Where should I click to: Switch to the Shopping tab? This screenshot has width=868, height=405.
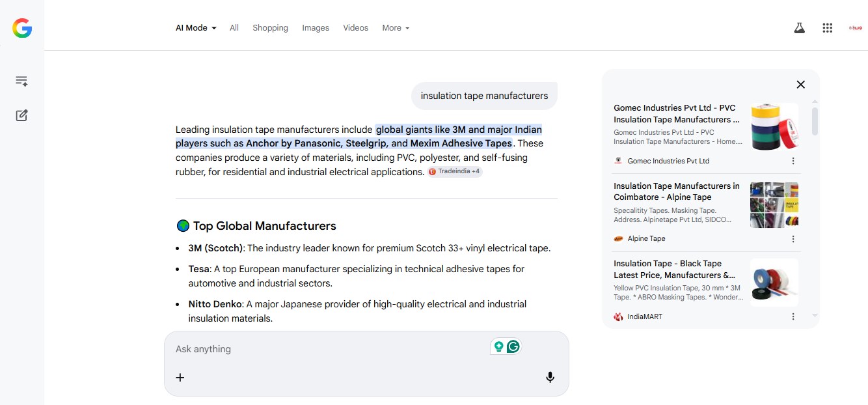point(270,28)
